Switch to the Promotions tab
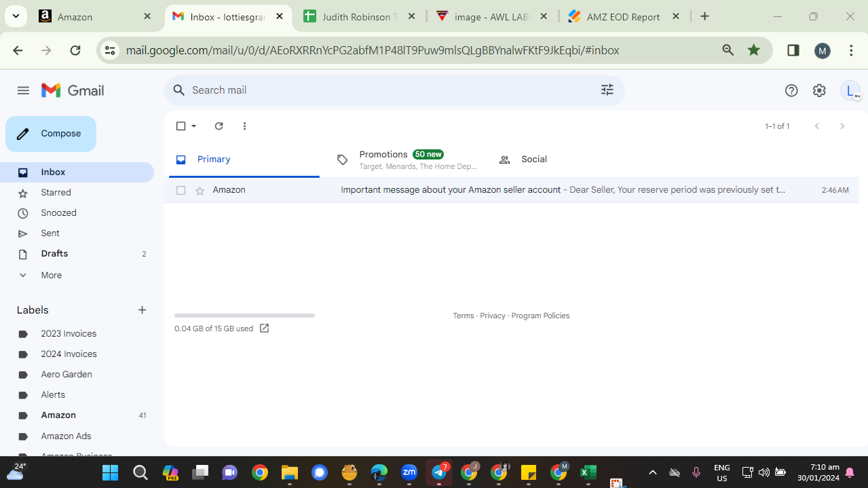The width and height of the screenshot is (868, 488). pyautogui.click(x=407, y=159)
